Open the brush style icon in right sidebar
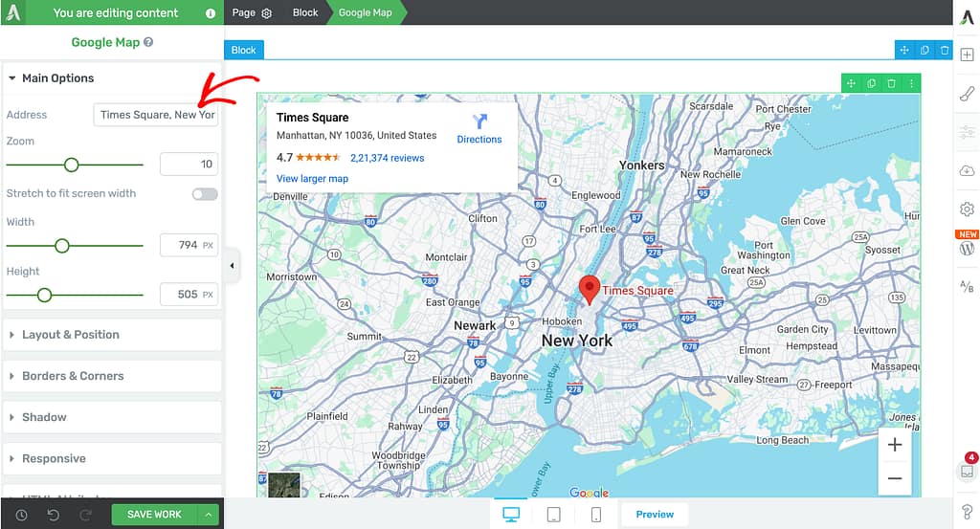The height and width of the screenshot is (529, 980). (x=967, y=94)
